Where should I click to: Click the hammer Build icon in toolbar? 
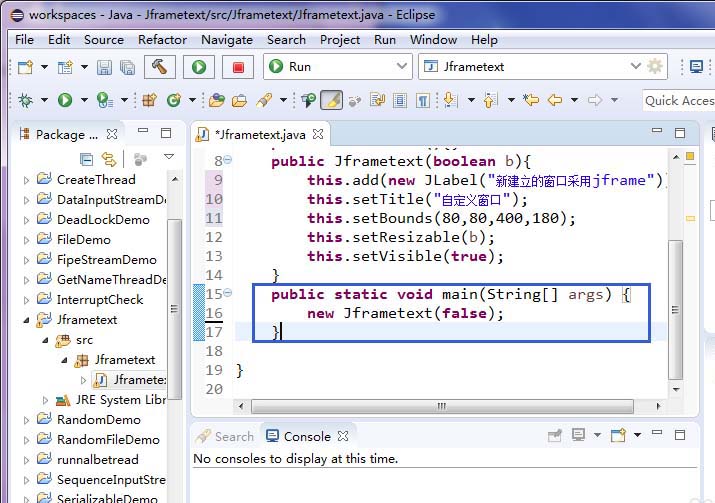coord(160,67)
